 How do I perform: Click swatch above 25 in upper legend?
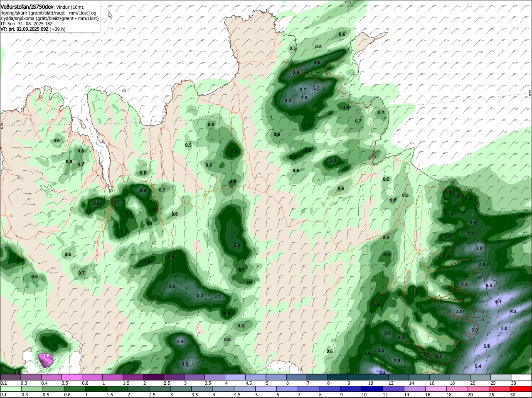501,377
